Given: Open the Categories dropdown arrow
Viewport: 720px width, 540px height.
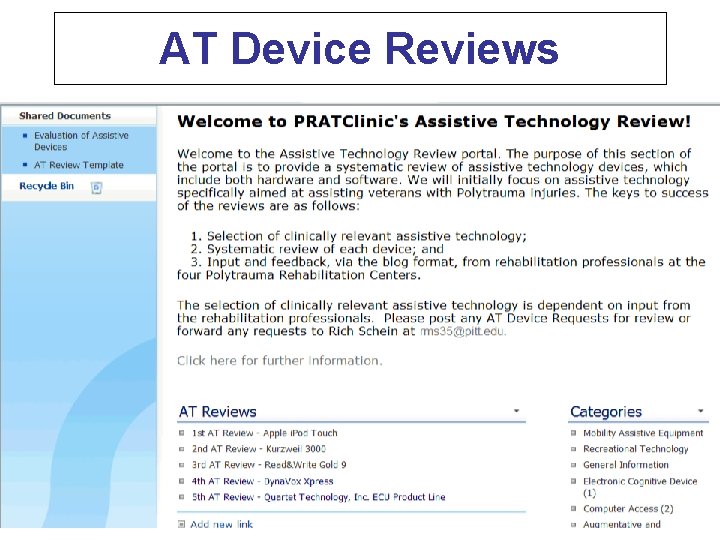Looking at the screenshot, I should tap(701, 411).
